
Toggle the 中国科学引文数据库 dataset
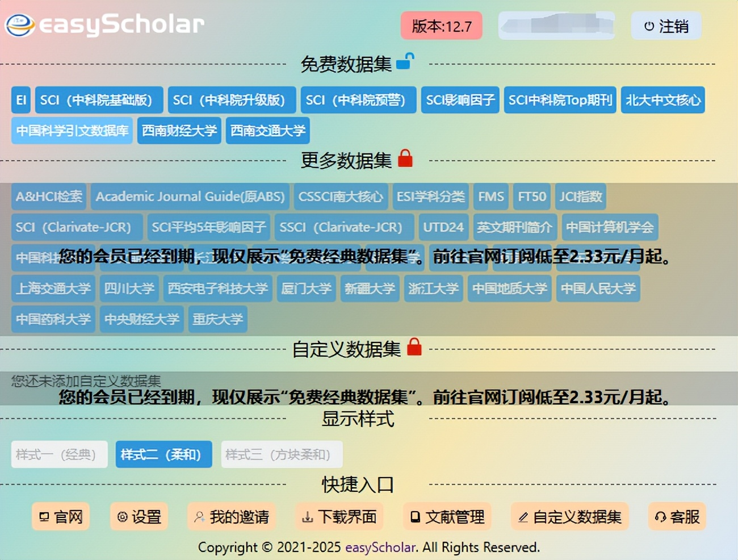point(72,131)
